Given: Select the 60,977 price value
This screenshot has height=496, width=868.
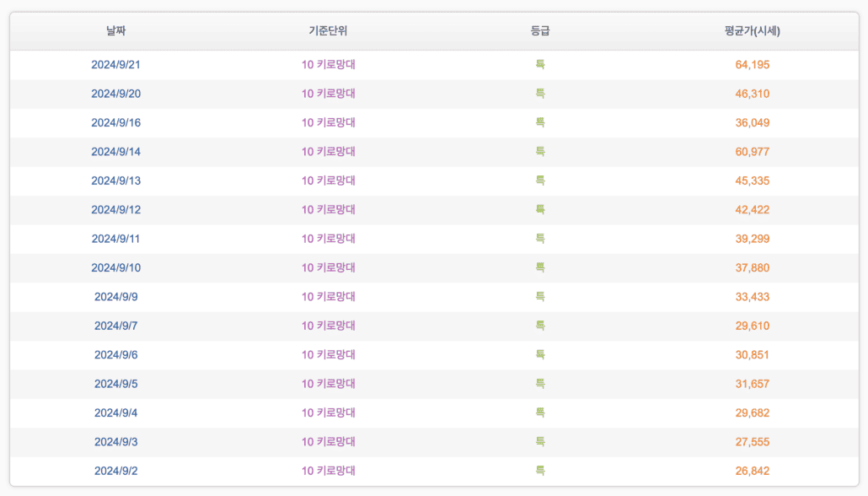Looking at the screenshot, I should (x=753, y=152).
